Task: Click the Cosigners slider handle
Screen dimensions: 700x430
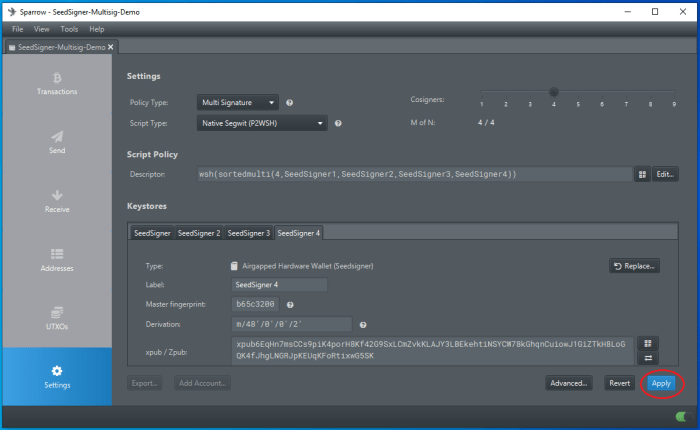Action: click(x=553, y=92)
